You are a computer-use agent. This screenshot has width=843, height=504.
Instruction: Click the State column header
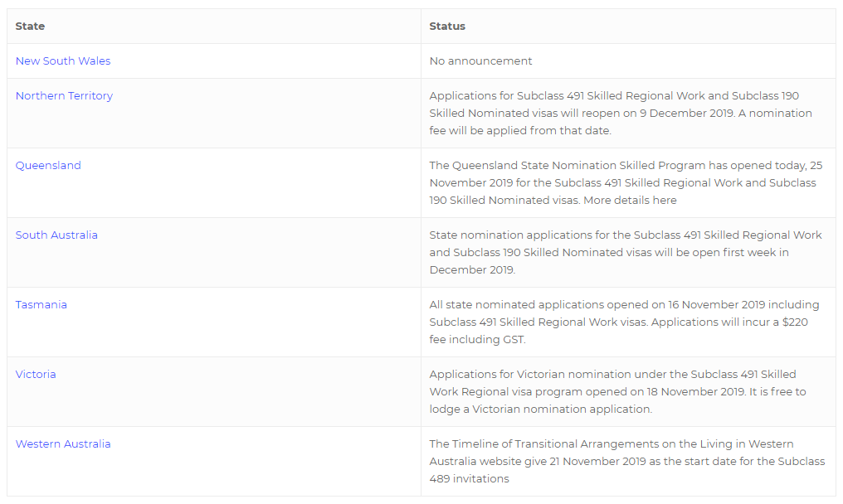(30, 27)
